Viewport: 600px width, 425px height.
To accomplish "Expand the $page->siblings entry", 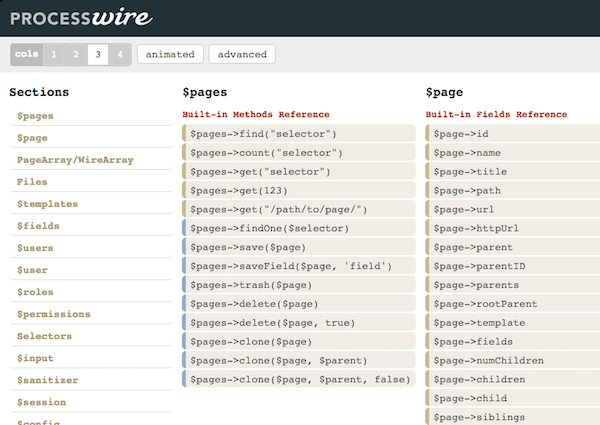I will (x=513, y=417).
